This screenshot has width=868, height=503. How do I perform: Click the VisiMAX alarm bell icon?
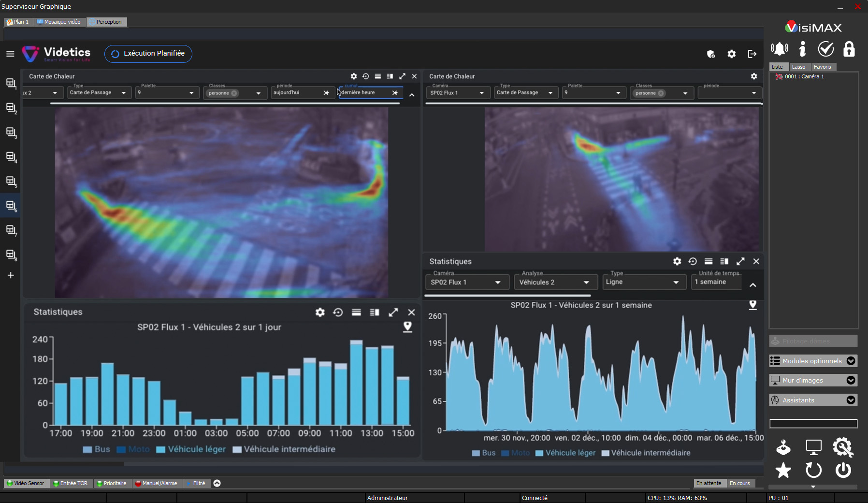pos(779,49)
